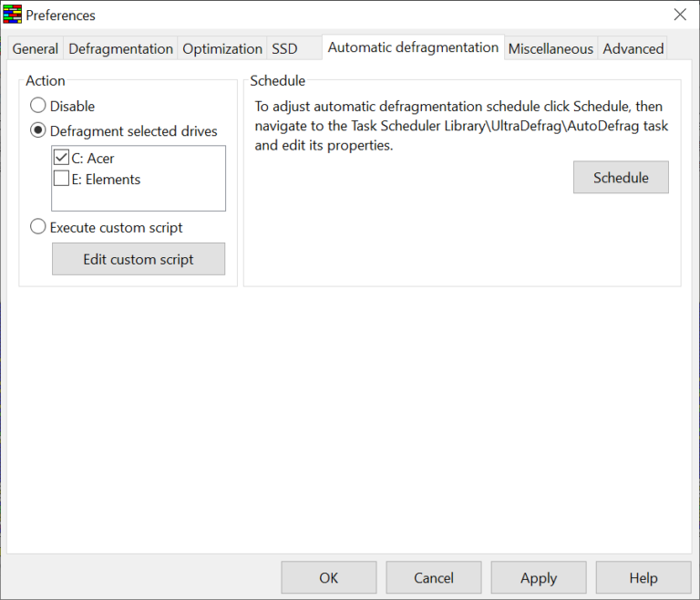Select the Automatic defragmentation tab
Screen dimensions: 700x600
click(x=413, y=47)
